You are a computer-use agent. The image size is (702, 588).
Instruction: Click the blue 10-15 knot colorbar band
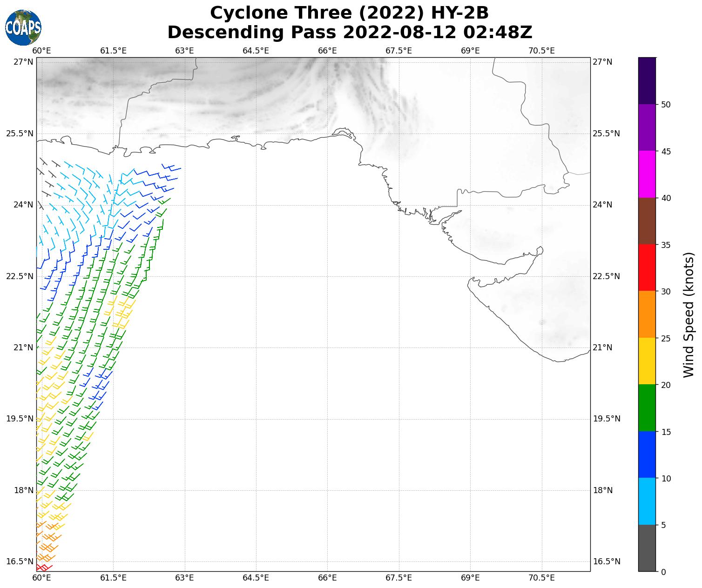(x=647, y=454)
